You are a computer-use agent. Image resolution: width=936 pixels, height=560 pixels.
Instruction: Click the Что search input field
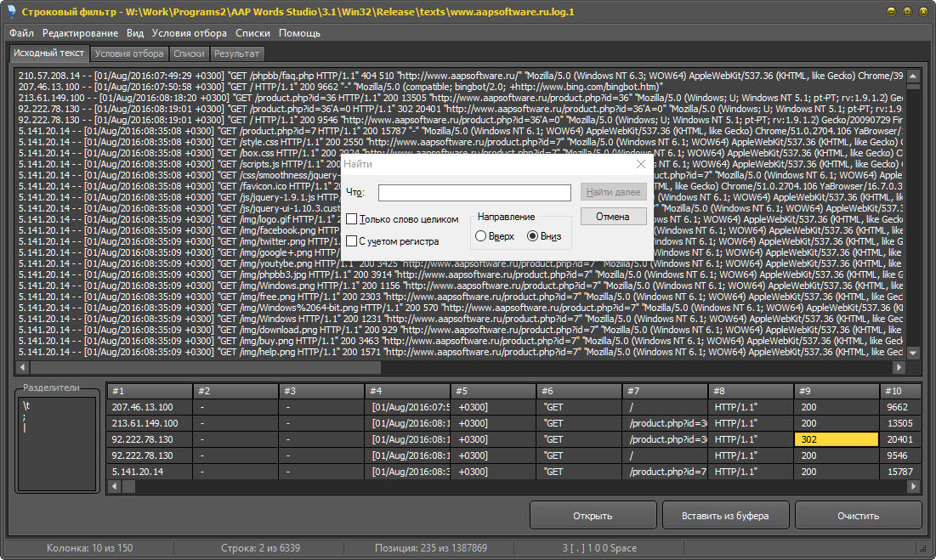[x=474, y=193]
